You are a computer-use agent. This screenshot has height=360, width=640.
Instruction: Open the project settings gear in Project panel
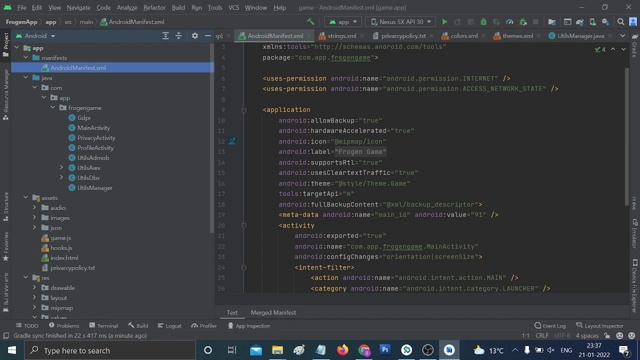[x=195, y=36]
